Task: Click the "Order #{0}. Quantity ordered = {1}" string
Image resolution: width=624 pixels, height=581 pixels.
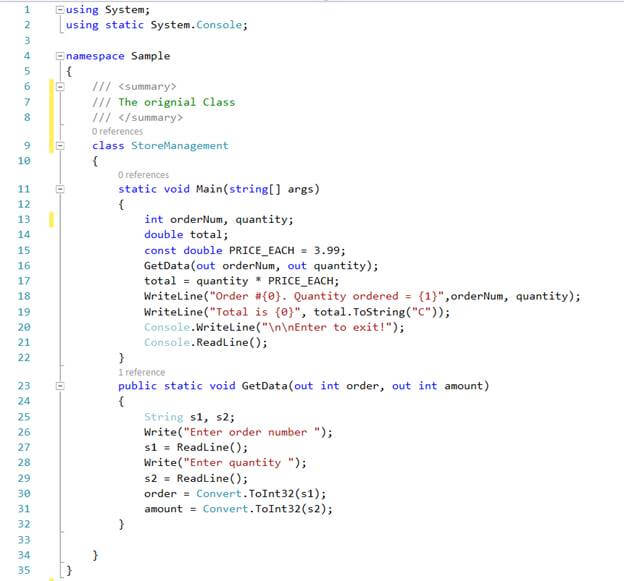Action: 327,296
